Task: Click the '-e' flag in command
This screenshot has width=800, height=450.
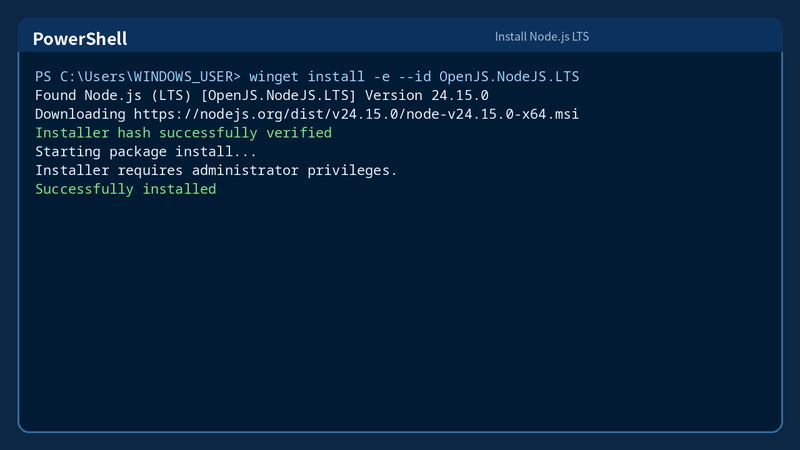Action: click(x=382, y=77)
